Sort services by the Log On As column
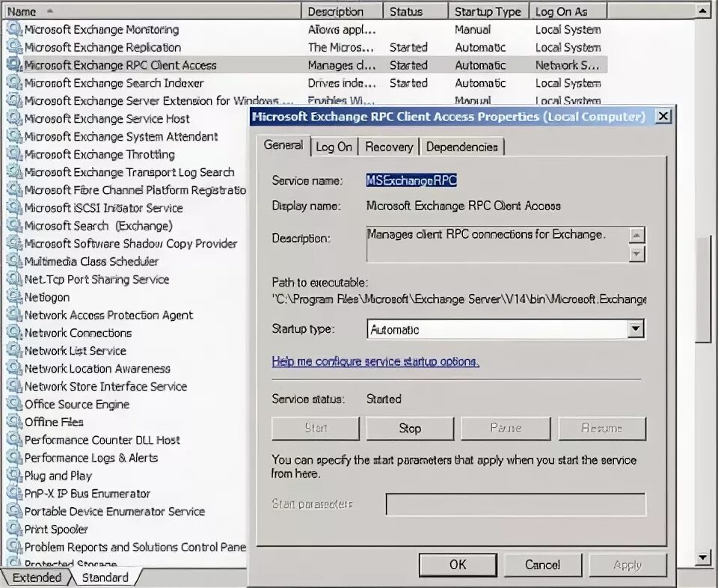This screenshot has height=588, width=718. [x=568, y=11]
